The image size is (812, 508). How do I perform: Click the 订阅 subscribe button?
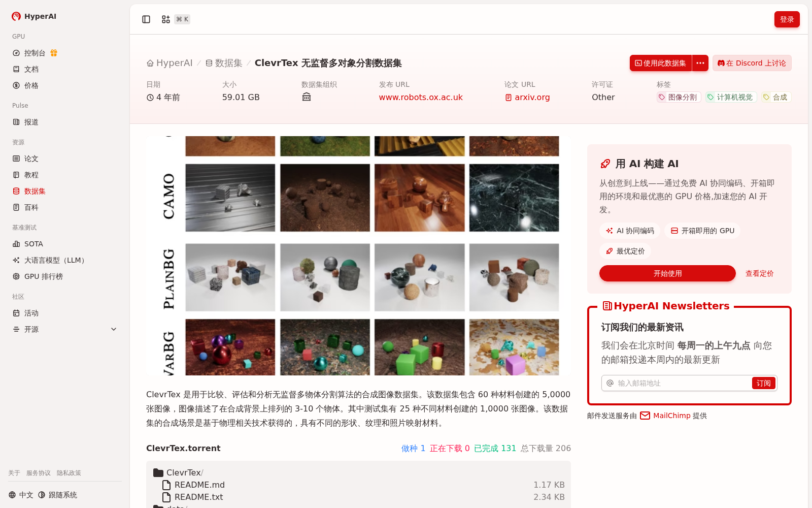[764, 383]
